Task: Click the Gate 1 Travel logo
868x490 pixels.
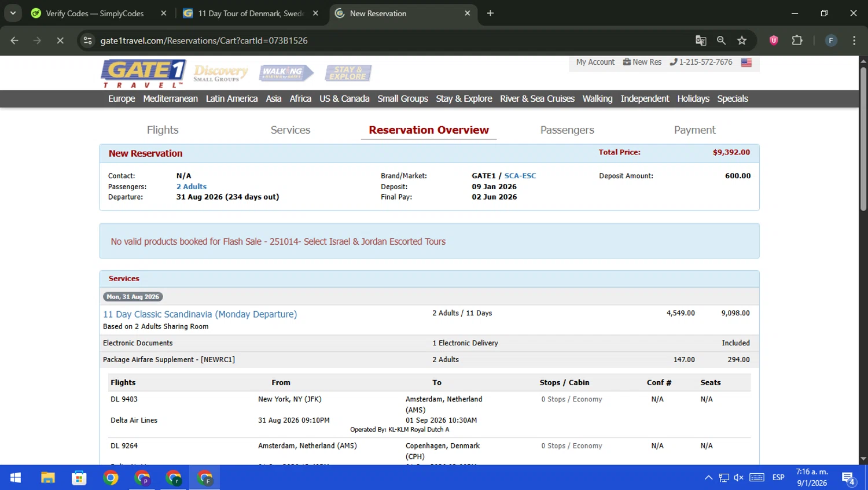Action: [x=144, y=73]
